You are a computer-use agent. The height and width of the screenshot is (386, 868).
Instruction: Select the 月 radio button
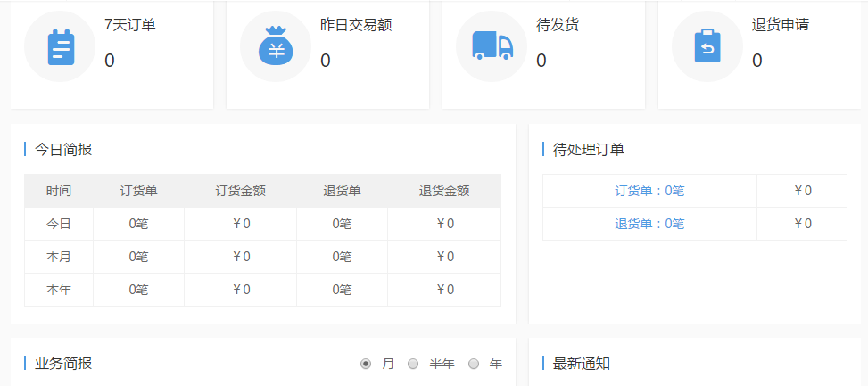366,364
